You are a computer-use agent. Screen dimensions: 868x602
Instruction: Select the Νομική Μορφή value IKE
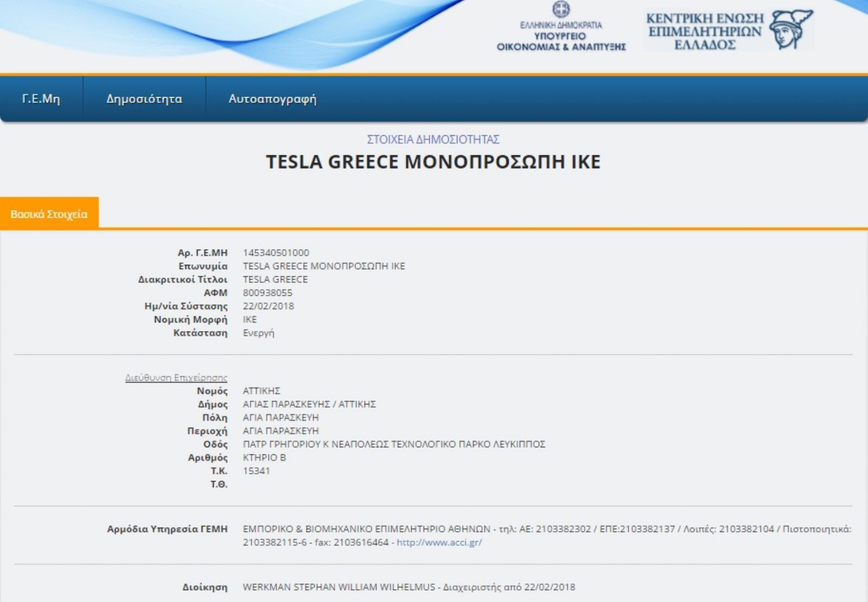tap(250, 319)
